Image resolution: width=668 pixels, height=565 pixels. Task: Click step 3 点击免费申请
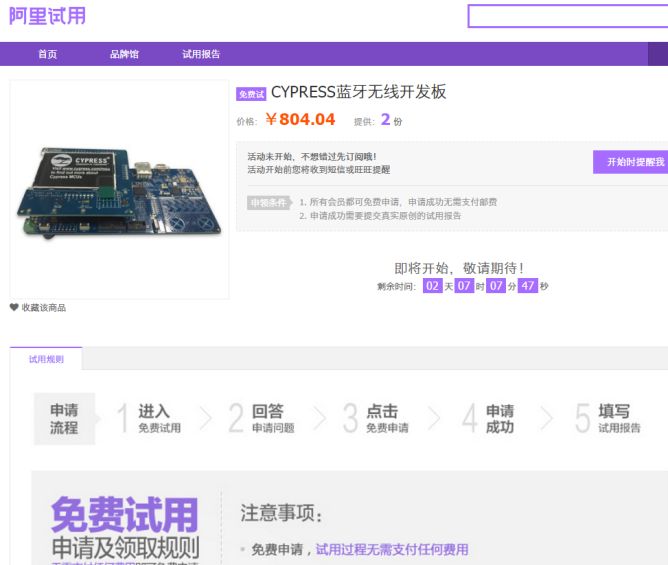(x=376, y=418)
